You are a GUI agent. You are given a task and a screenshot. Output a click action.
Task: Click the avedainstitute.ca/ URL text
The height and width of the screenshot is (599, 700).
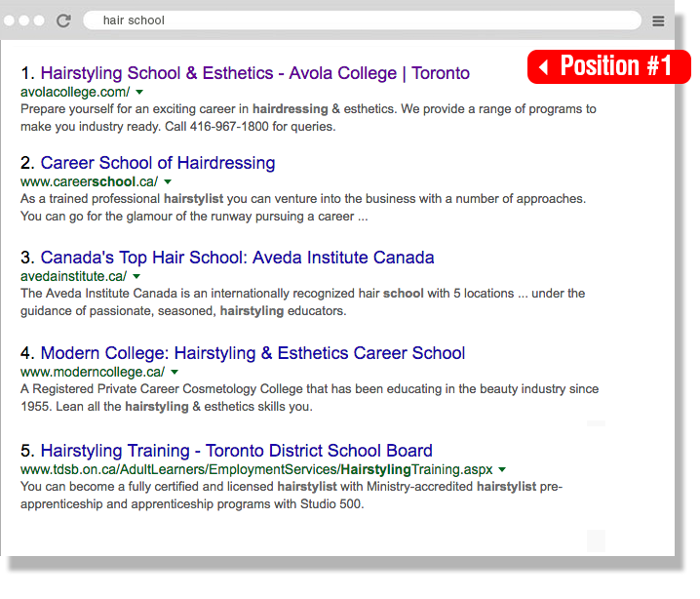coord(74,276)
